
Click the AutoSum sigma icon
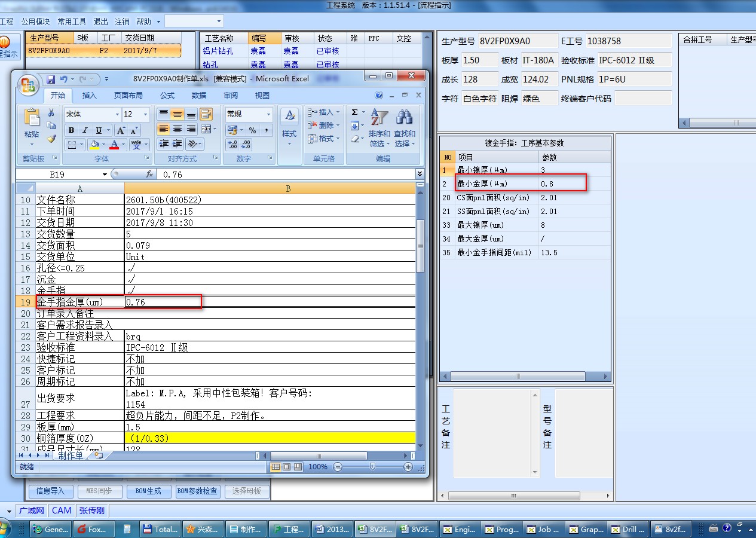(x=354, y=112)
